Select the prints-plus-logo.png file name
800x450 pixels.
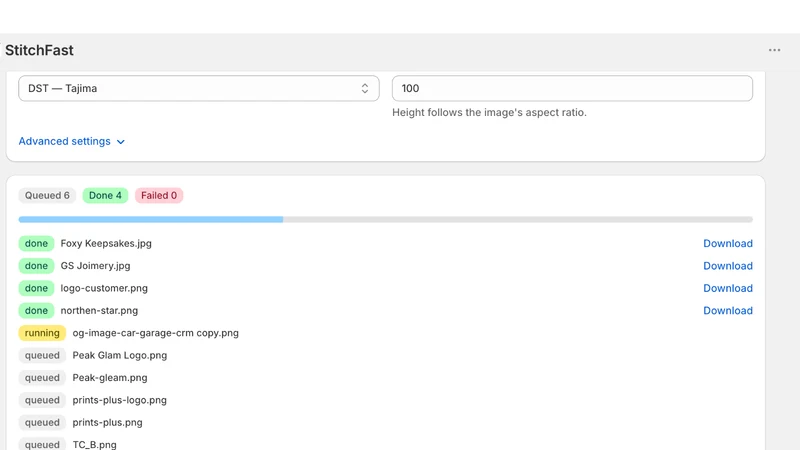119,401
